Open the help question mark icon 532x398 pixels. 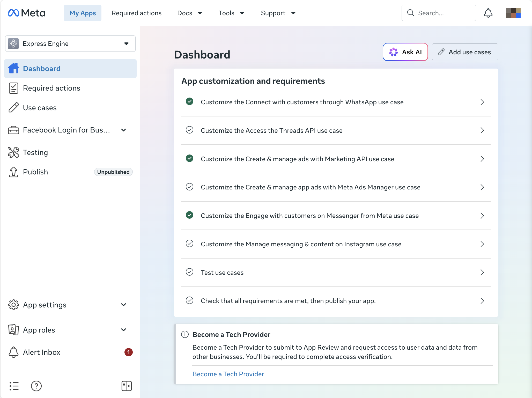[x=36, y=386]
